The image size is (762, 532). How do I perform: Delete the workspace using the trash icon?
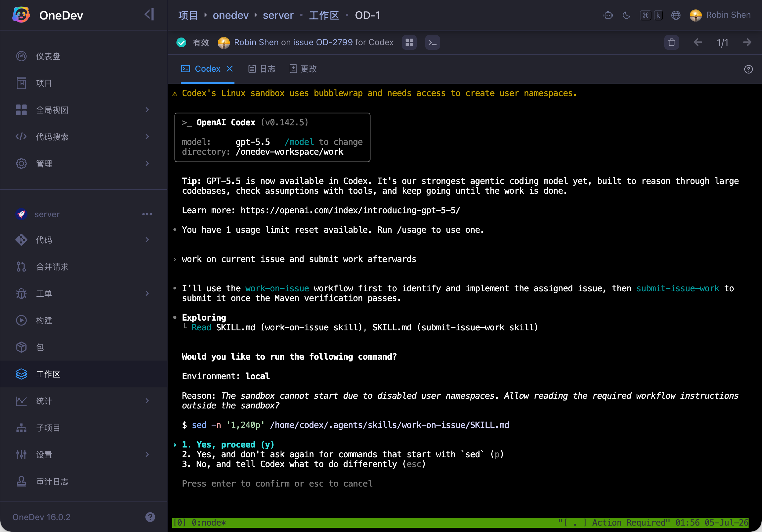pyautogui.click(x=671, y=42)
